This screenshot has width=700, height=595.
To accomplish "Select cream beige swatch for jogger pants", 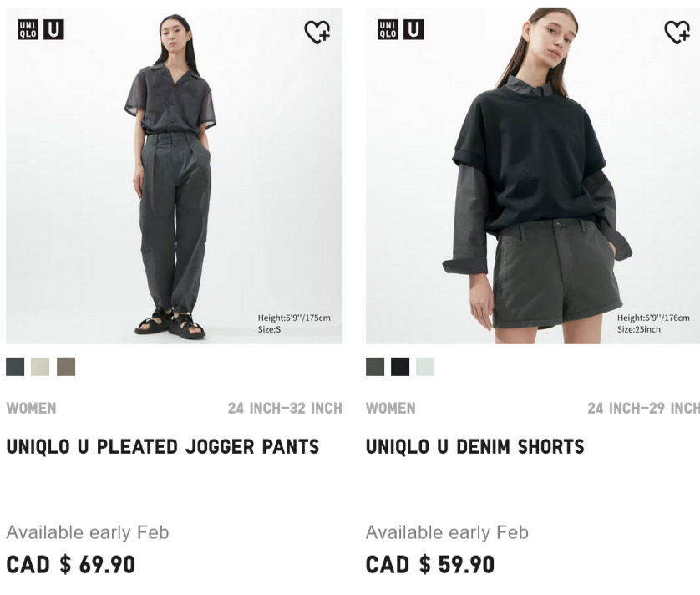I will pyautogui.click(x=40, y=367).
